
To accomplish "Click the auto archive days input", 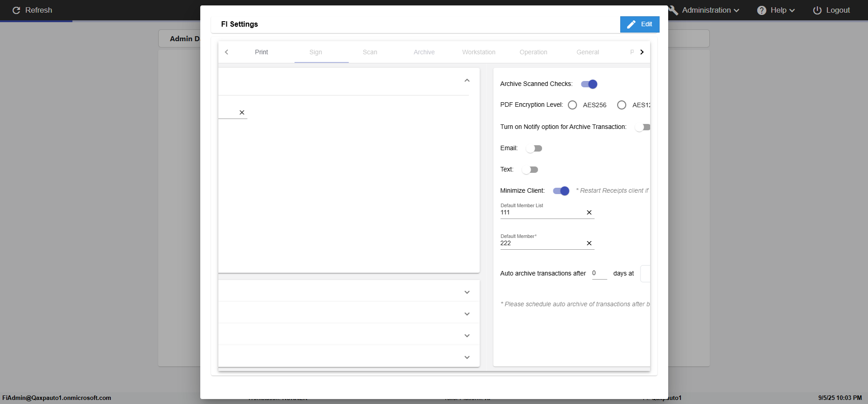I will 599,273.
